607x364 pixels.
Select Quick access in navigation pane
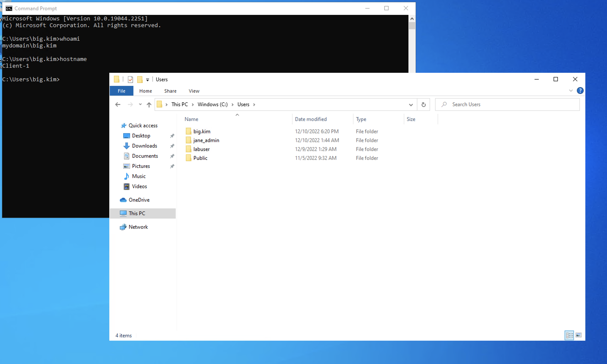pyautogui.click(x=143, y=125)
